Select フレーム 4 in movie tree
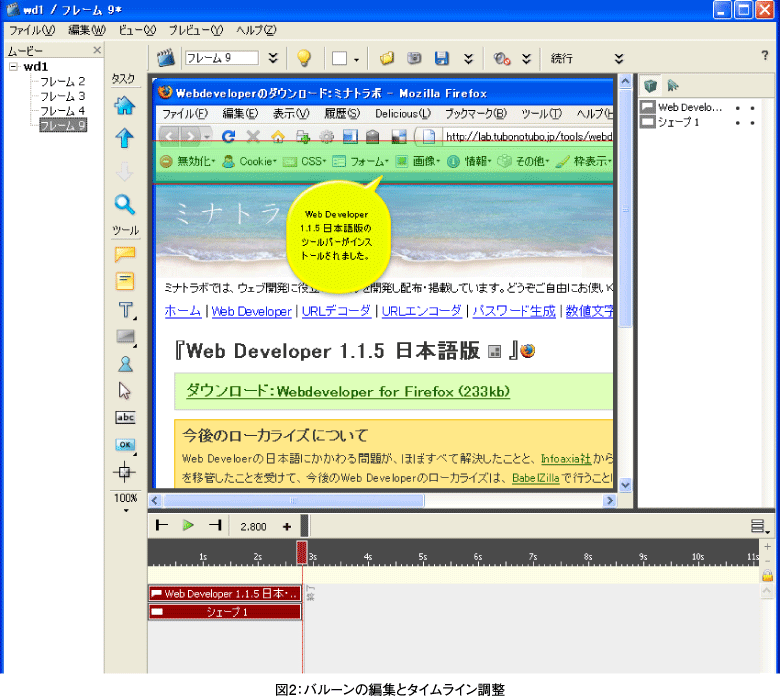The image size is (780, 700). pyautogui.click(x=62, y=110)
